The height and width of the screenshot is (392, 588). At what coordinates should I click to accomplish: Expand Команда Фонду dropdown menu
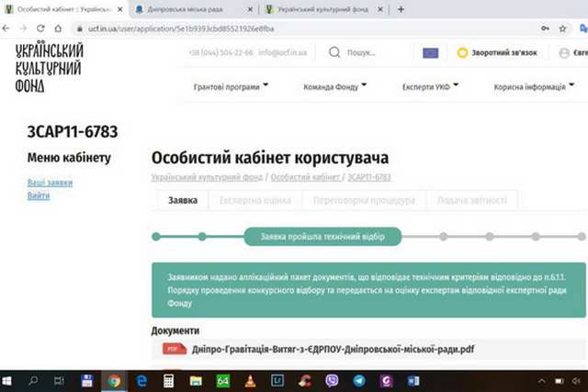click(x=334, y=86)
